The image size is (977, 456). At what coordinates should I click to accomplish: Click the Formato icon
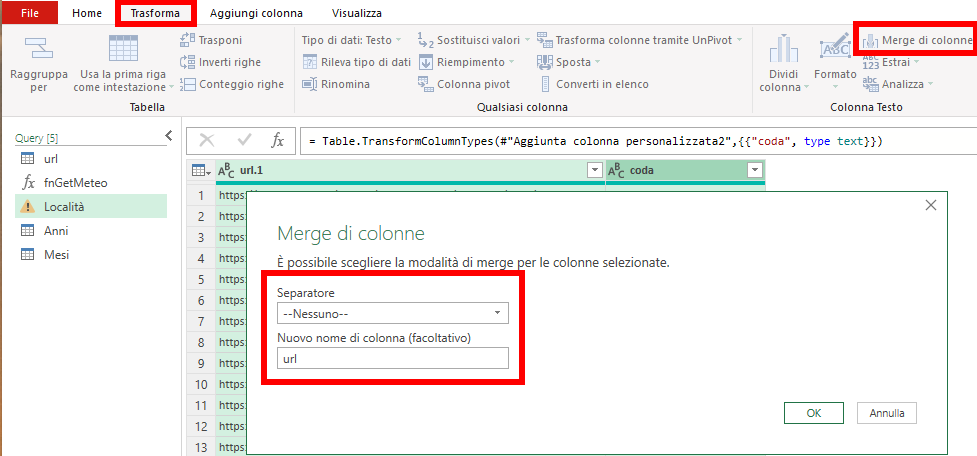pyautogui.click(x=835, y=49)
